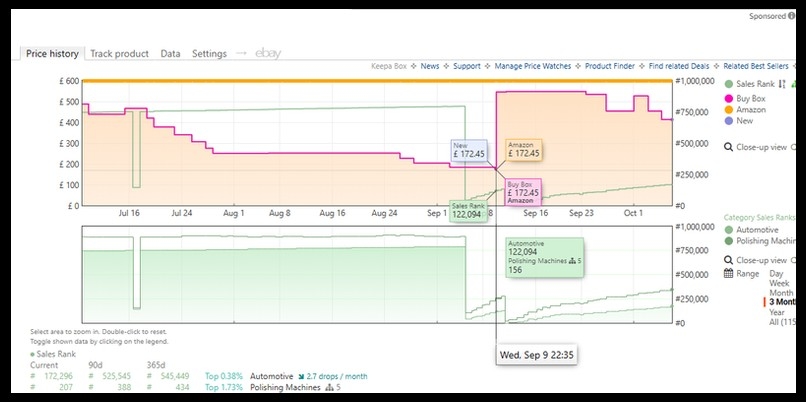
Task: Click the Keepa Box label
Action: point(389,66)
